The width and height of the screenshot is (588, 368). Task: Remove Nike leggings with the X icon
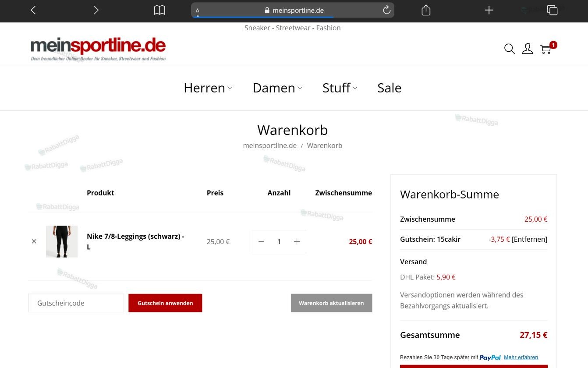click(x=34, y=241)
